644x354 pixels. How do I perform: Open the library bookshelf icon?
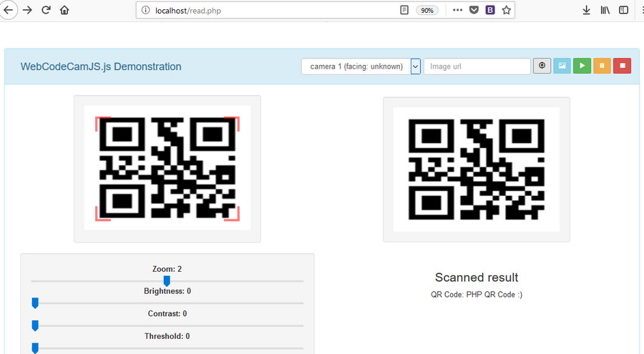[605, 10]
